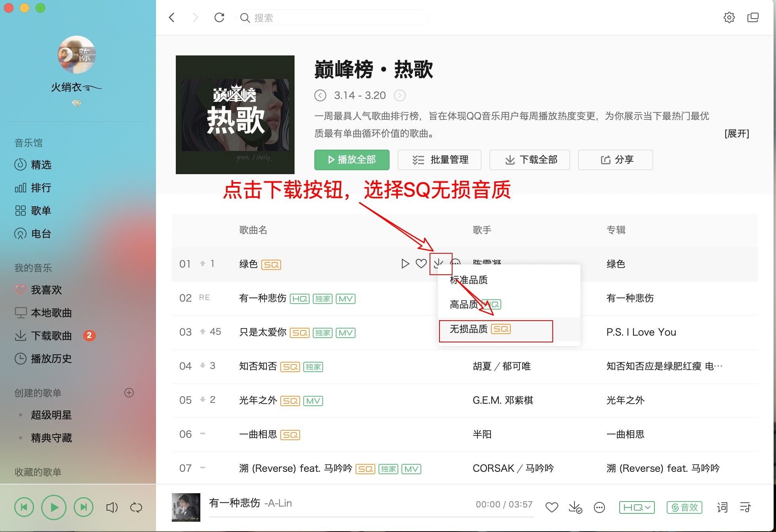Open the play queue list
The image size is (776, 532).
(746, 507)
